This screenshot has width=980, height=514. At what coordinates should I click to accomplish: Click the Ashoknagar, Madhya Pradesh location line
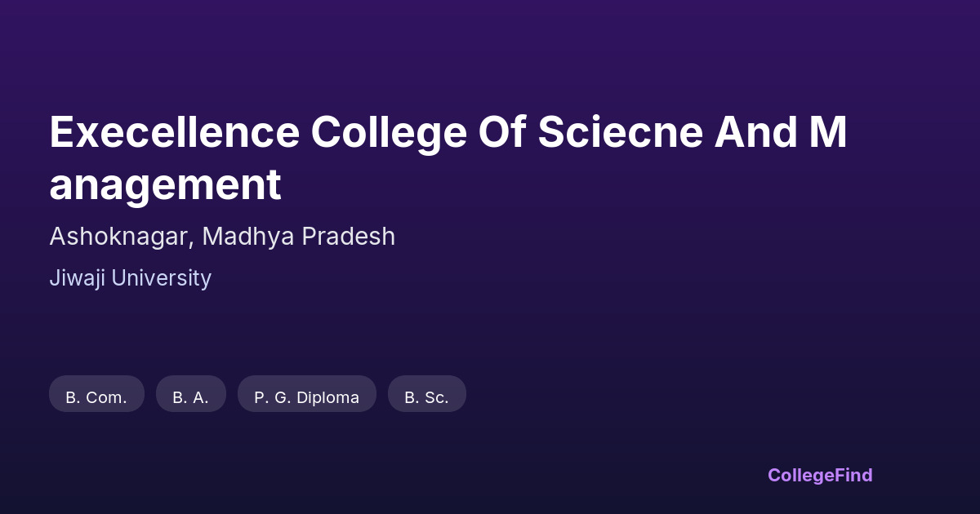point(222,237)
